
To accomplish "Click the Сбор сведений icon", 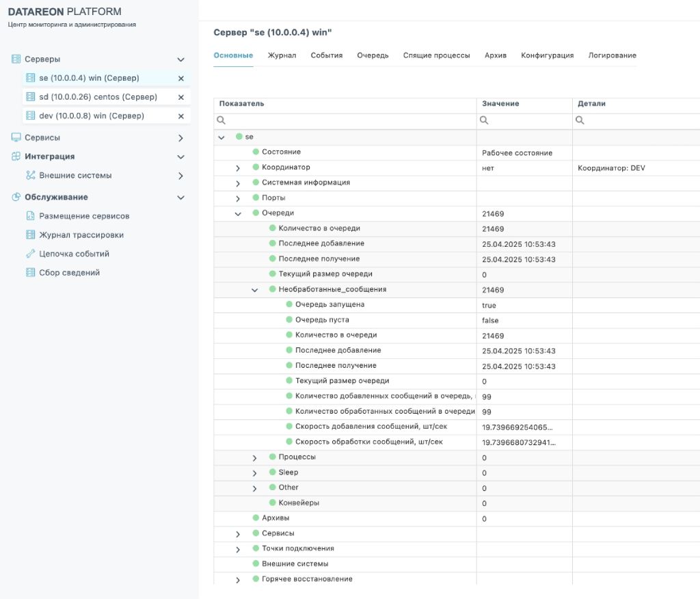I will tap(30, 272).
